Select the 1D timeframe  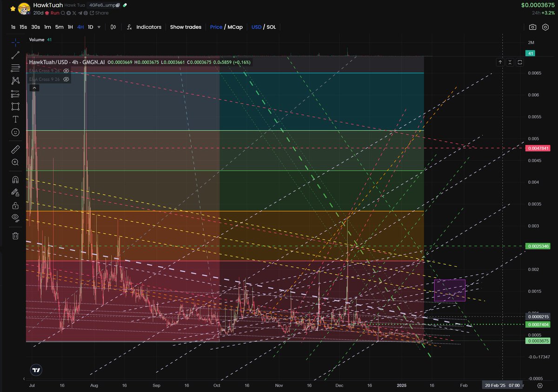90,27
